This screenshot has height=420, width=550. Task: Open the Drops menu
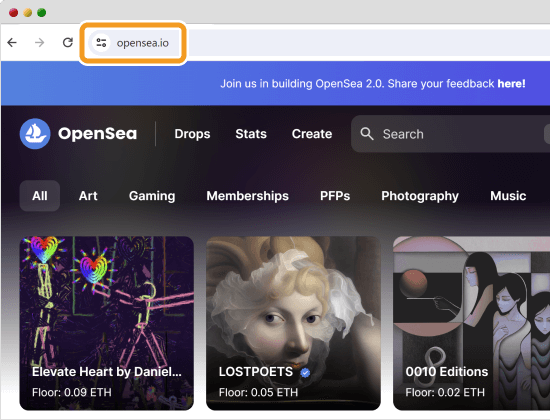192,134
